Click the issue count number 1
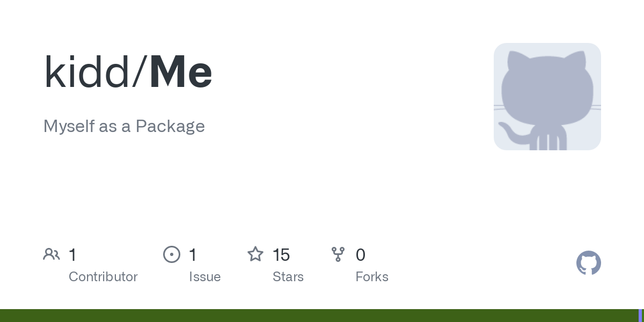The width and height of the screenshot is (644, 322). 193,255
